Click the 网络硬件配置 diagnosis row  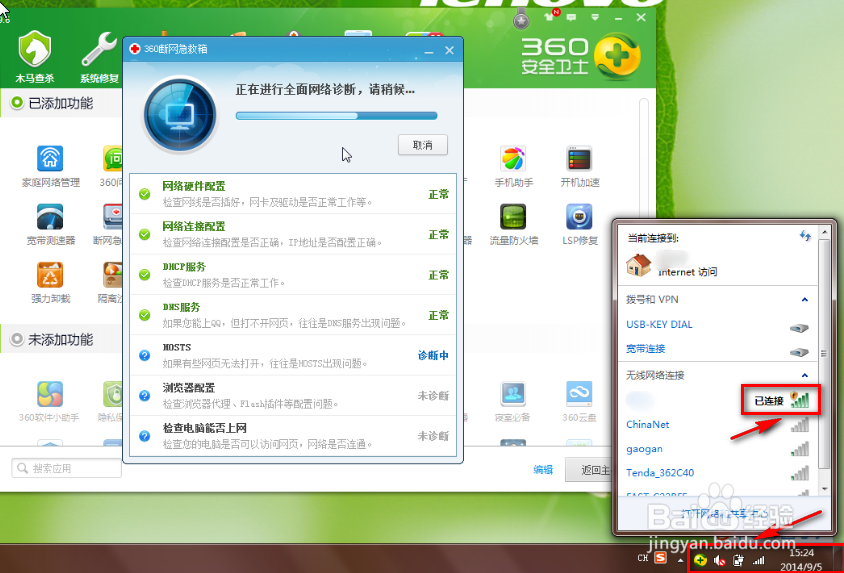[x=293, y=194]
